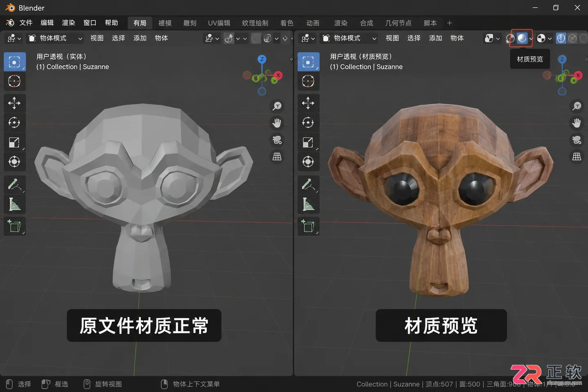Click the blue Z axis on Solid viewport gizmo
The image size is (588, 392).
click(262, 59)
